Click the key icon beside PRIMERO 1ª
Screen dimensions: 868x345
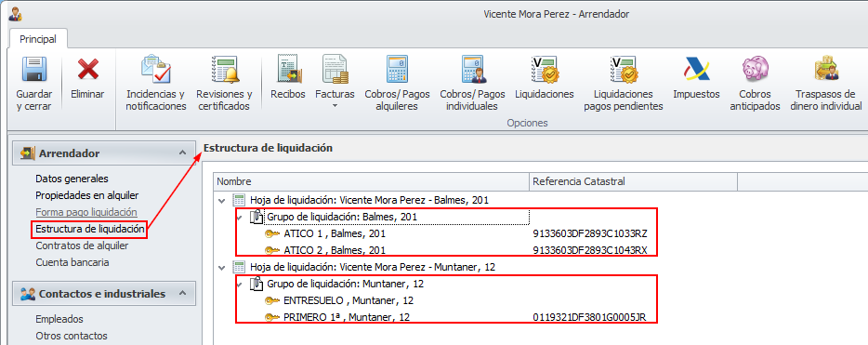(x=272, y=317)
